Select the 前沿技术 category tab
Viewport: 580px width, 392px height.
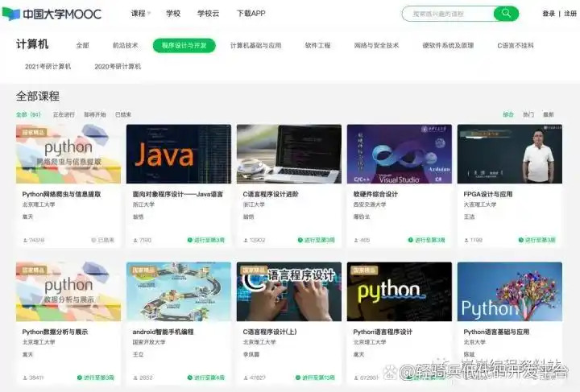coord(125,46)
